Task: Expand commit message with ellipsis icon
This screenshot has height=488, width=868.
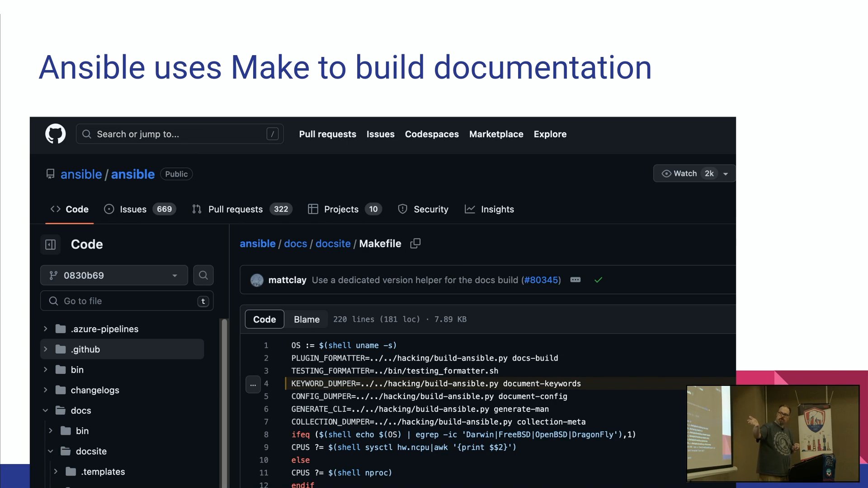Action: (575, 280)
